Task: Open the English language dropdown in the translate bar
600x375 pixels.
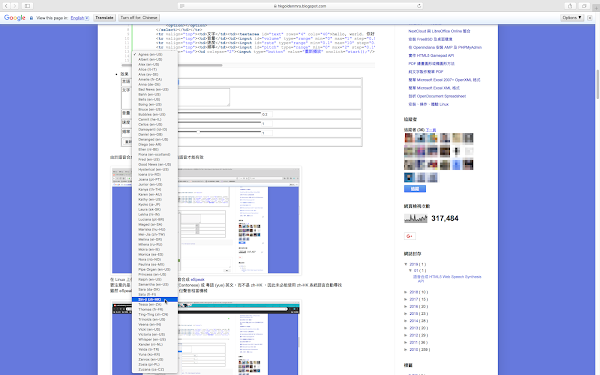Action: [x=80, y=18]
